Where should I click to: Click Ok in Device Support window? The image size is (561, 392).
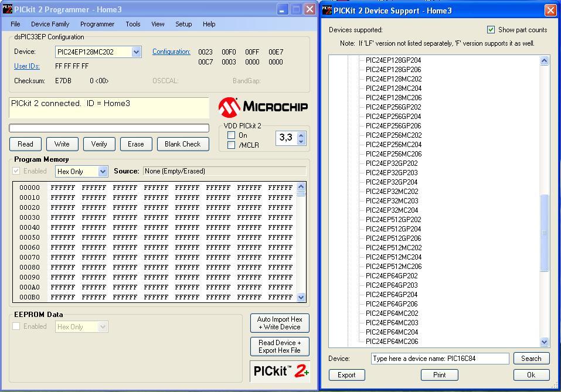click(x=531, y=375)
